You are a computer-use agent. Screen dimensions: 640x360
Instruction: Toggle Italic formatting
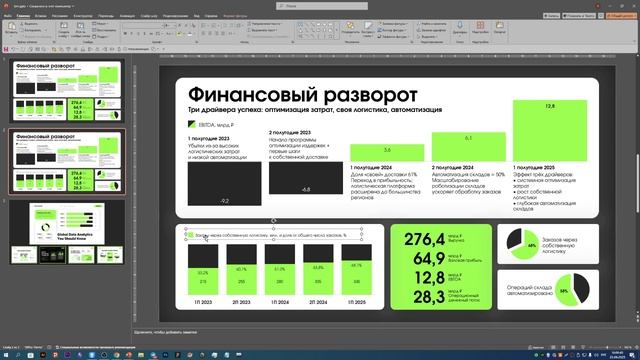[x=131, y=33]
